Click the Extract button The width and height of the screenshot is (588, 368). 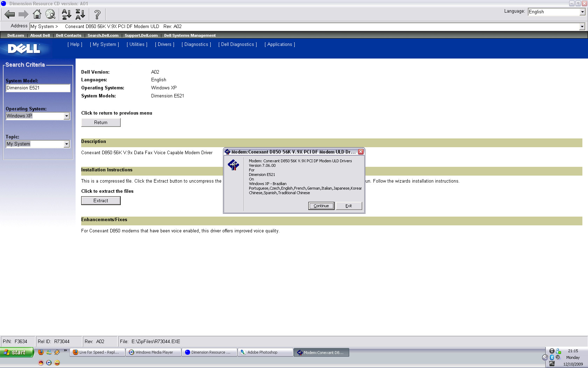101,201
